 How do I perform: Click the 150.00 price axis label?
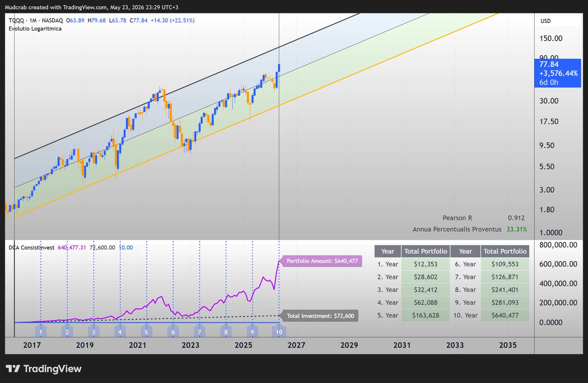(551, 38)
